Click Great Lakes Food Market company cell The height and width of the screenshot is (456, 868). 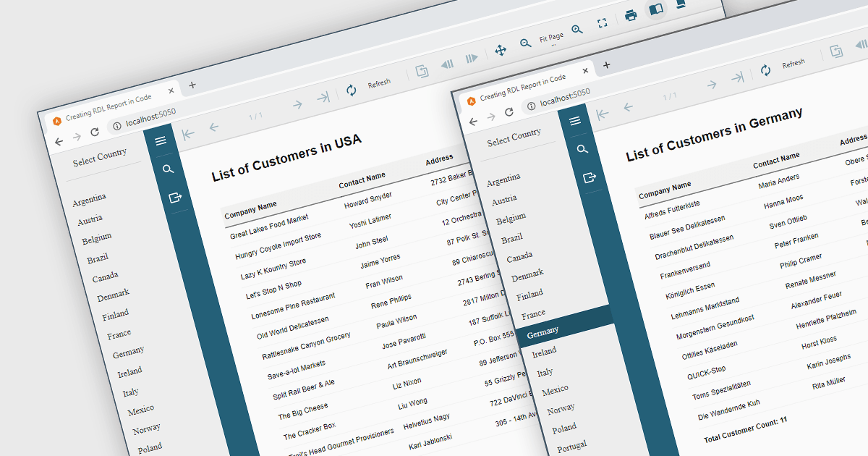click(x=269, y=226)
